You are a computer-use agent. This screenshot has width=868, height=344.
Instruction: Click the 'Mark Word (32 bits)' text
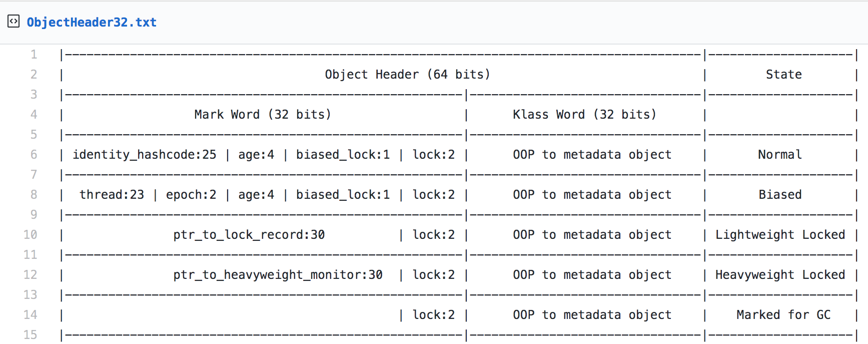pyautogui.click(x=263, y=115)
